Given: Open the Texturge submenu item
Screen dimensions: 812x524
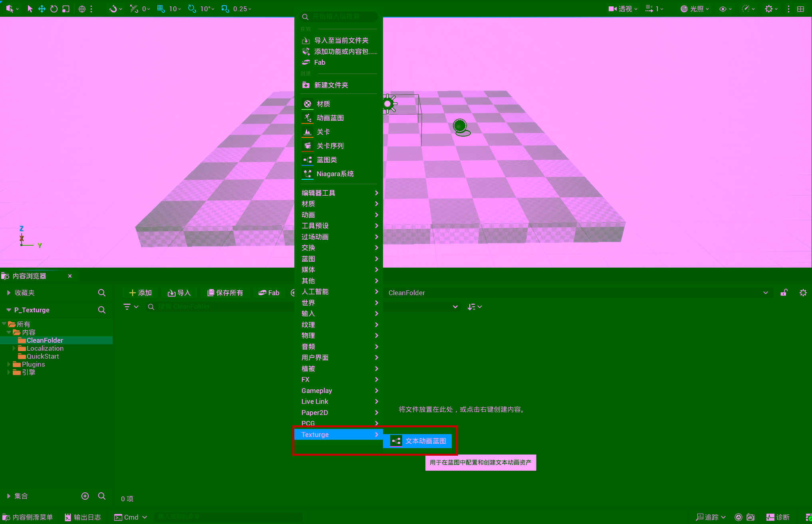Looking at the screenshot, I should point(339,435).
